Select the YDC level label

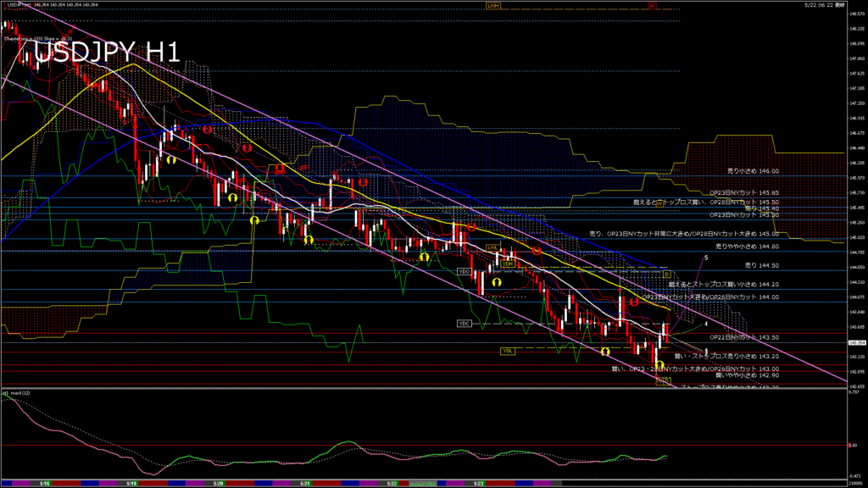pos(465,324)
